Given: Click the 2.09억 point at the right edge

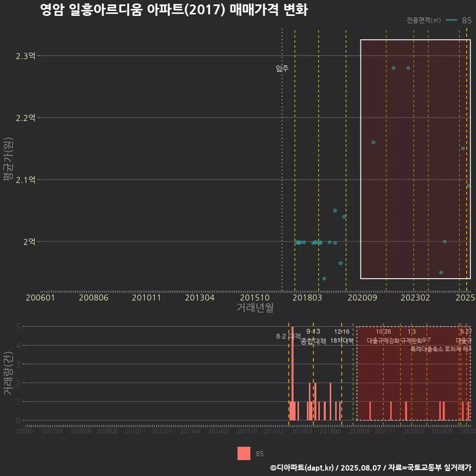Looking at the screenshot, I should [x=469, y=185].
